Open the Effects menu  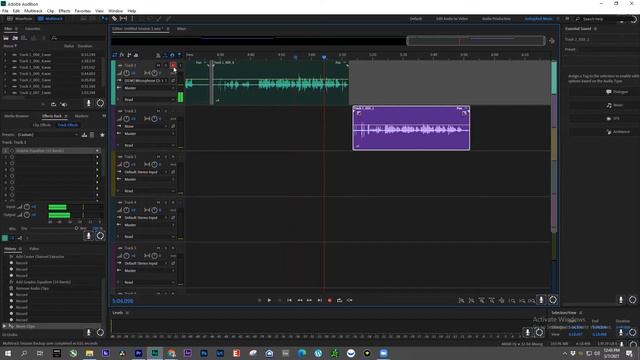coord(64,11)
